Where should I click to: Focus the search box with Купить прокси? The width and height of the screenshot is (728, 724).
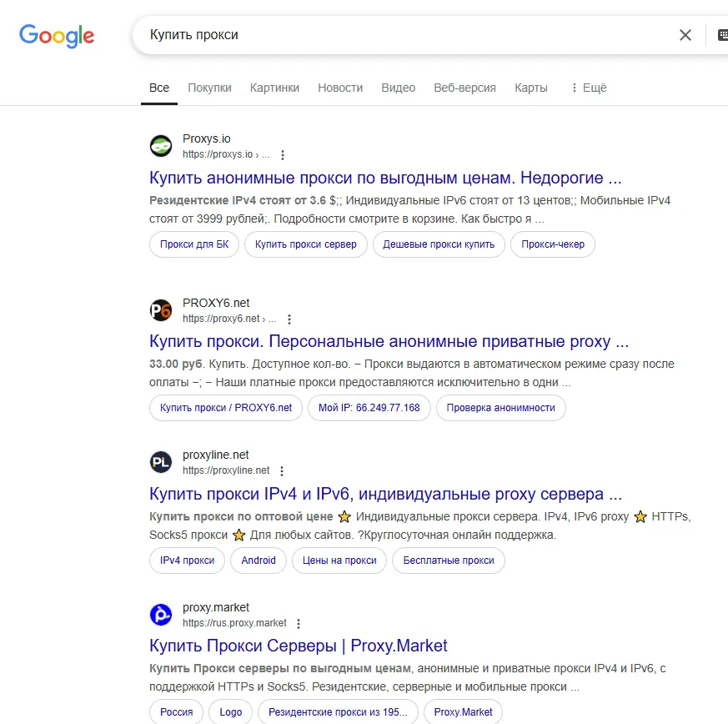click(409, 35)
